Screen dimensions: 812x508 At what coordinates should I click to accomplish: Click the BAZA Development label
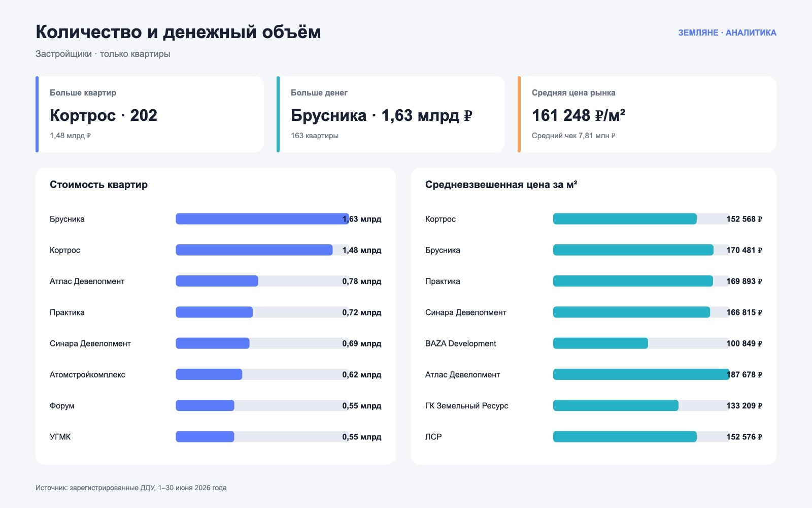(461, 343)
